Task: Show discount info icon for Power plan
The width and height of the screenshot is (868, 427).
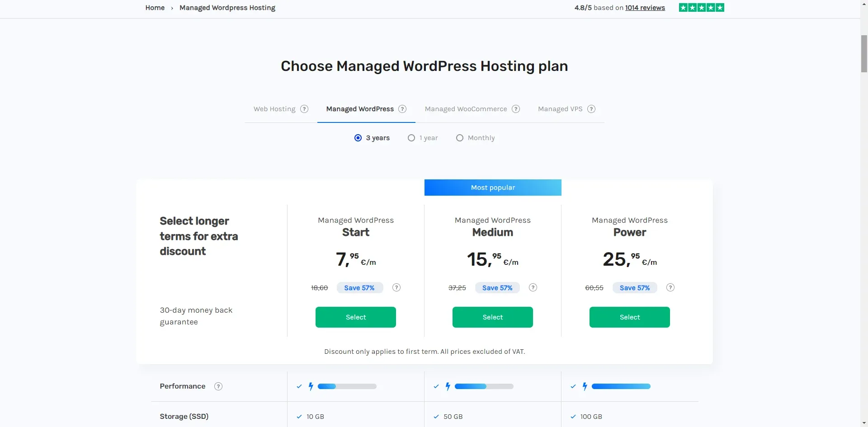Action: 670,287
